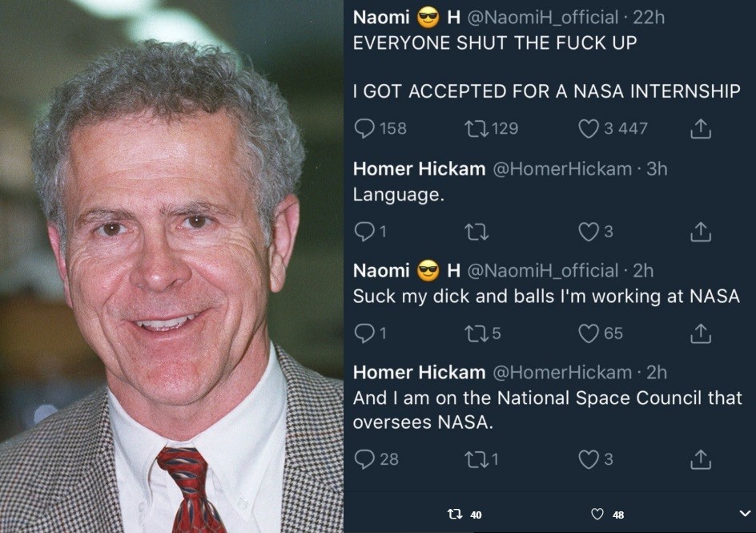The height and width of the screenshot is (533, 756).
Task: Reply to the NASA internship tweet
Action: 364,128
